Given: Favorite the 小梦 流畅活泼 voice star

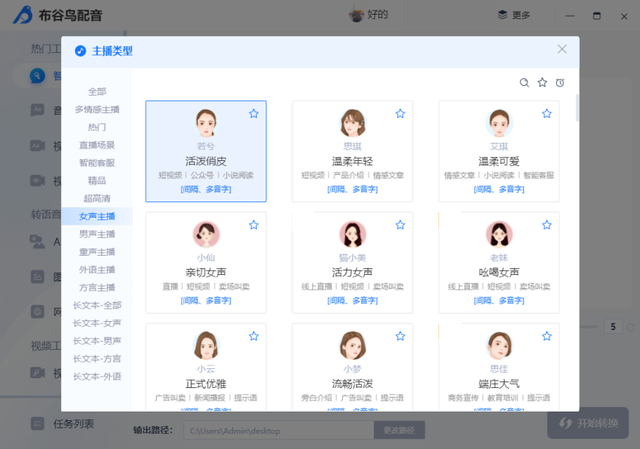Looking at the screenshot, I should click(400, 336).
